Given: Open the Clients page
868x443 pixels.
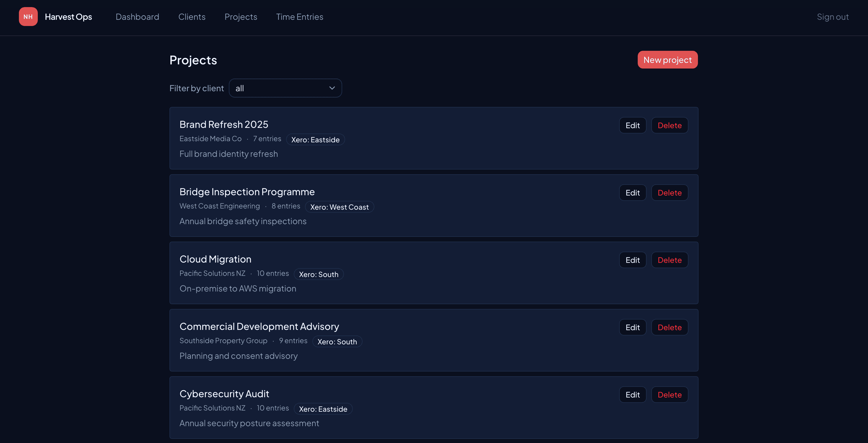Looking at the screenshot, I should (x=192, y=17).
